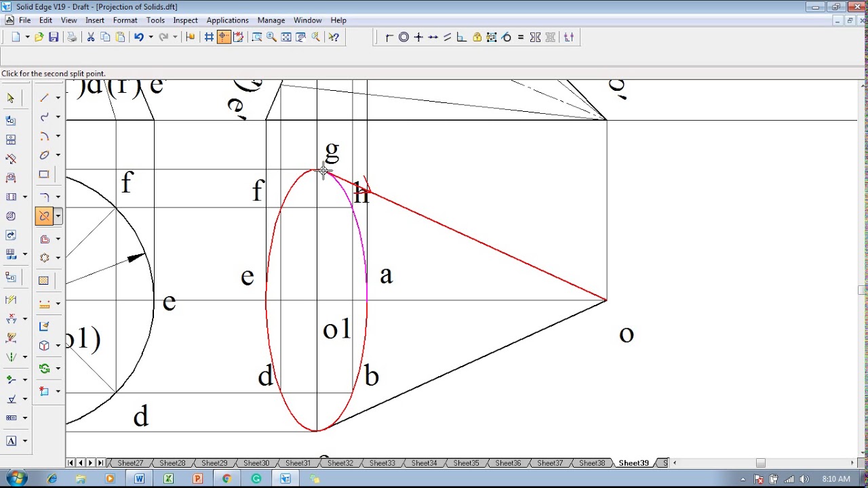Choose the Arc drawing tool
This screenshot has height=488, width=868.
(44, 136)
